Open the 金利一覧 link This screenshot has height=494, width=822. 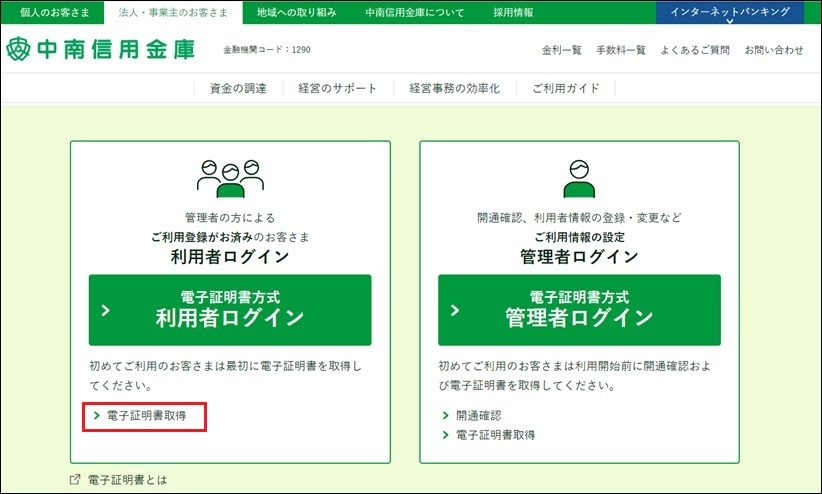click(561, 50)
